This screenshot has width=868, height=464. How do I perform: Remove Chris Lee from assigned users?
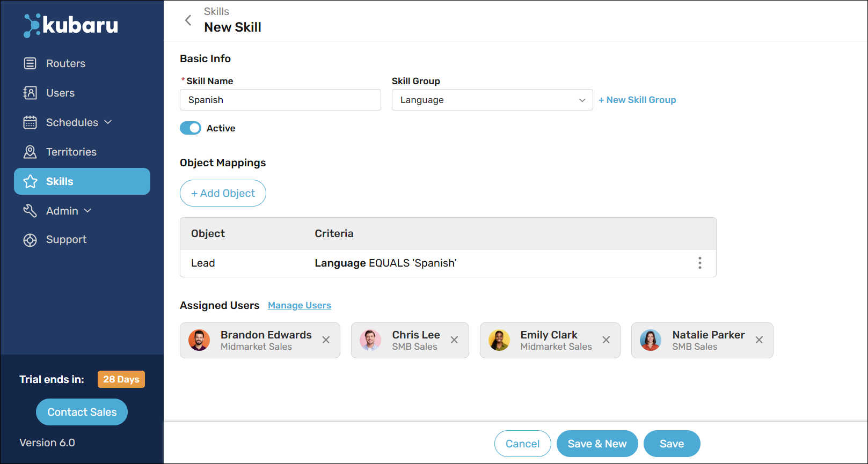pos(454,340)
